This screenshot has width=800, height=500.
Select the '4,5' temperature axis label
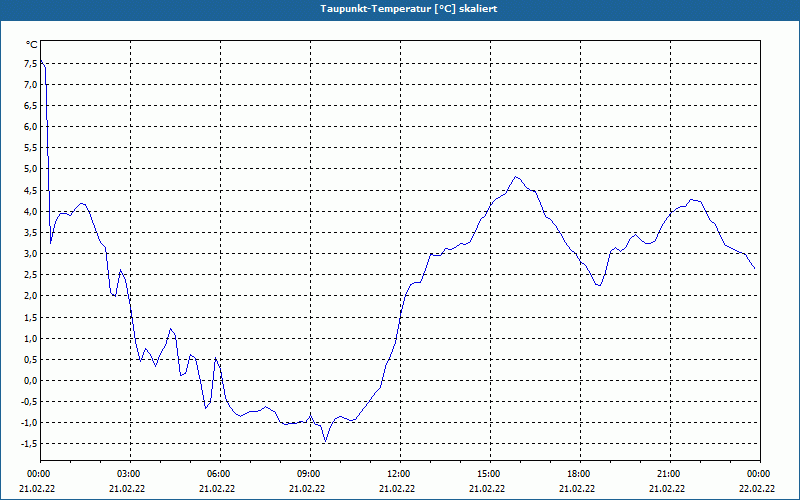31,190
